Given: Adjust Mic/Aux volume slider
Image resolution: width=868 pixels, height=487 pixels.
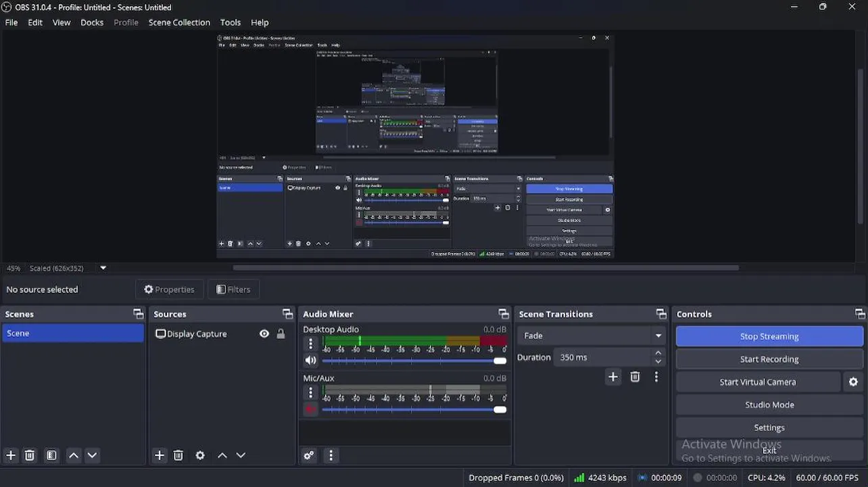Looking at the screenshot, I should [x=414, y=409].
